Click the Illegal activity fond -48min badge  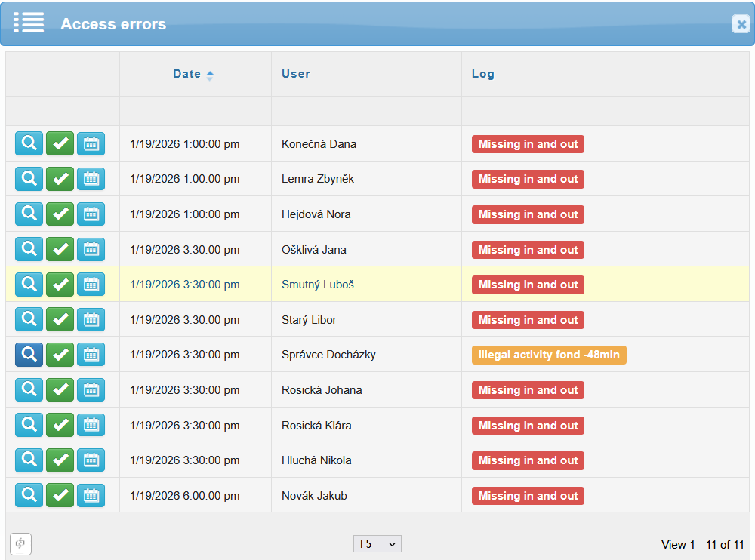[x=549, y=355]
